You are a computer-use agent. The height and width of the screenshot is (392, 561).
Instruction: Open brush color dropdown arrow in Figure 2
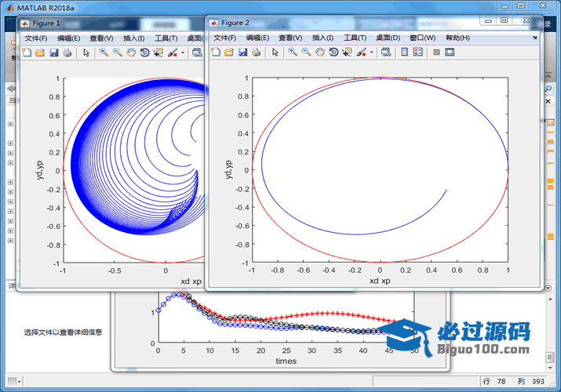pyautogui.click(x=371, y=53)
